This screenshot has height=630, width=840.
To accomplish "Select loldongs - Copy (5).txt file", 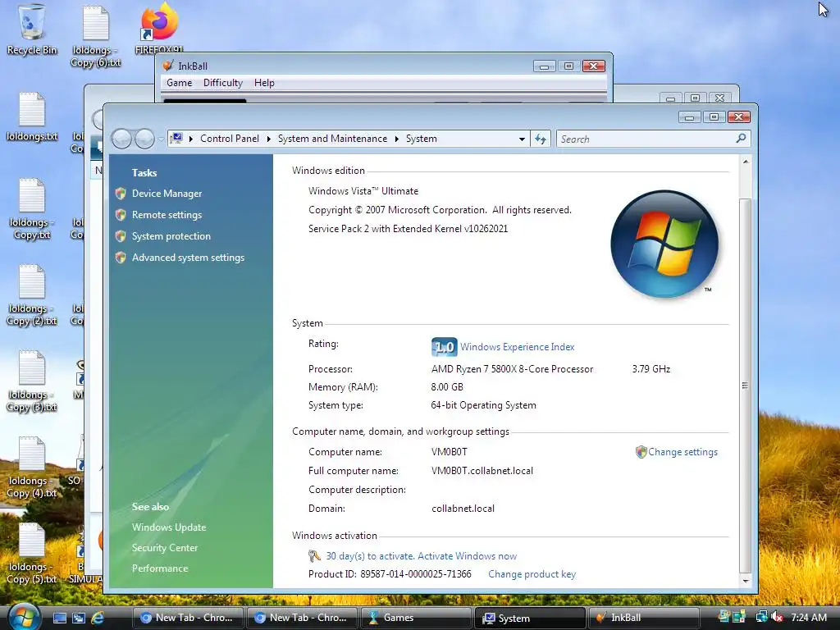I will (x=32, y=554).
